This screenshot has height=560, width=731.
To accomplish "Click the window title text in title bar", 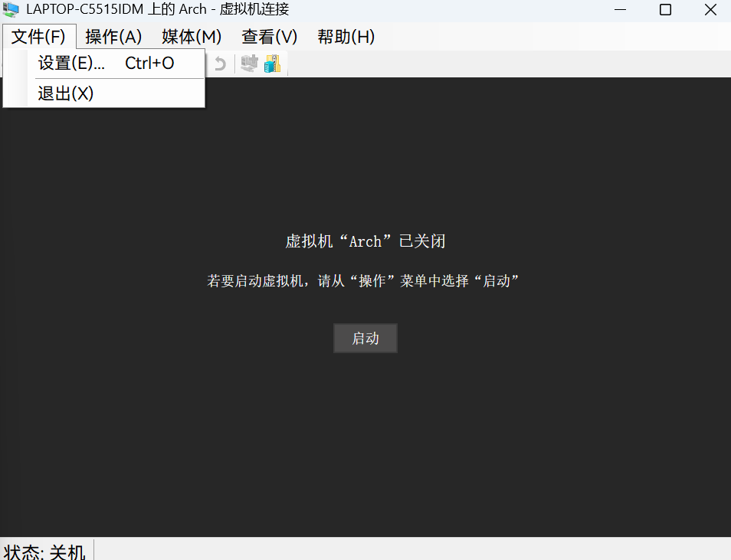I will tap(157, 10).
